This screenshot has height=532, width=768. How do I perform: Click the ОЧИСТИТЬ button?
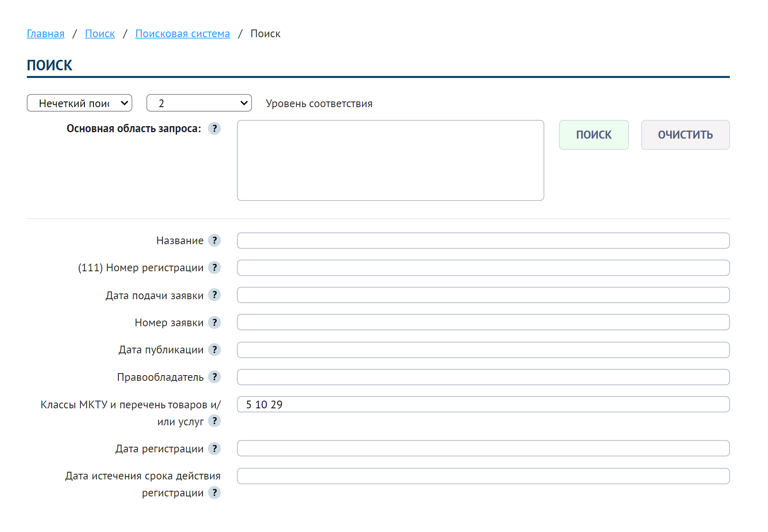(x=685, y=135)
